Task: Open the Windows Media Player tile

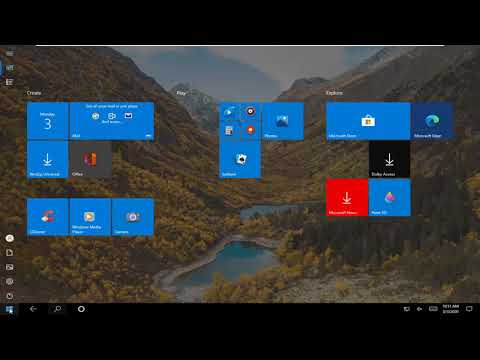Action: tap(90, 217)
